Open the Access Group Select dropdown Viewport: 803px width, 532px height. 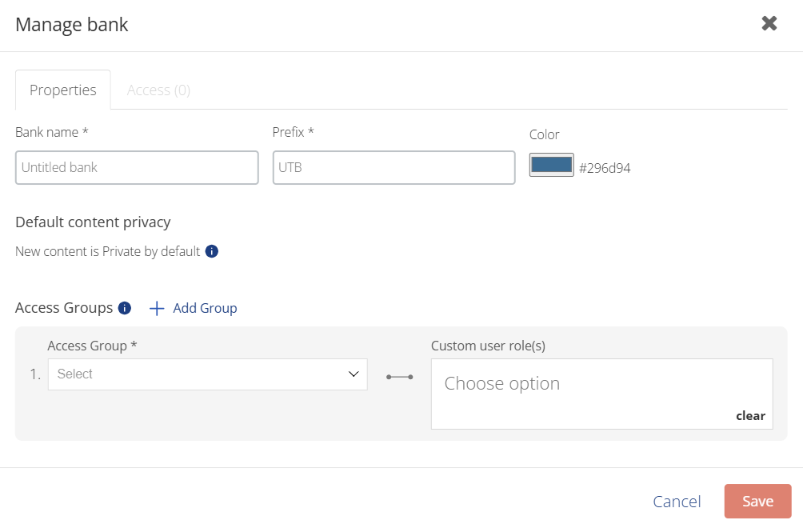(x=207, y=374)
